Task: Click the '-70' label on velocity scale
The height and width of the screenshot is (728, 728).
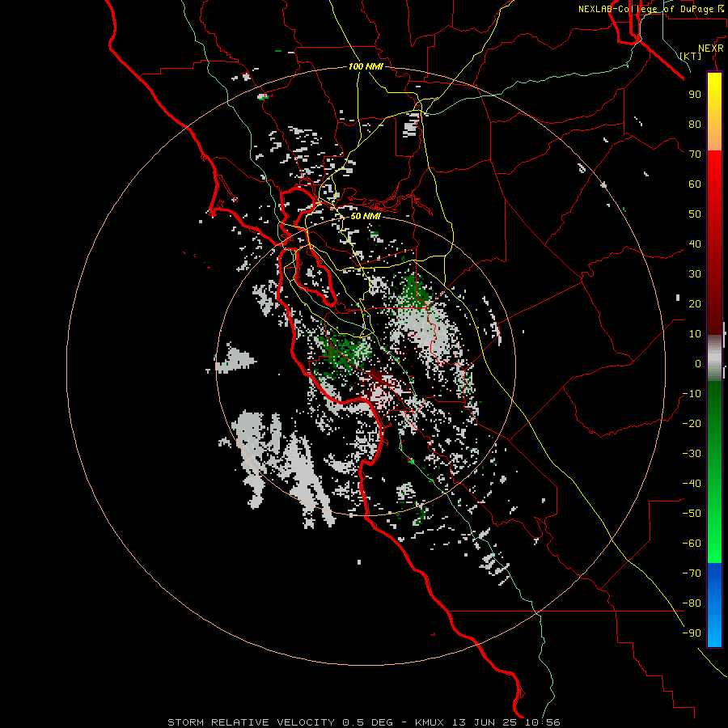Action: [692, 573]
